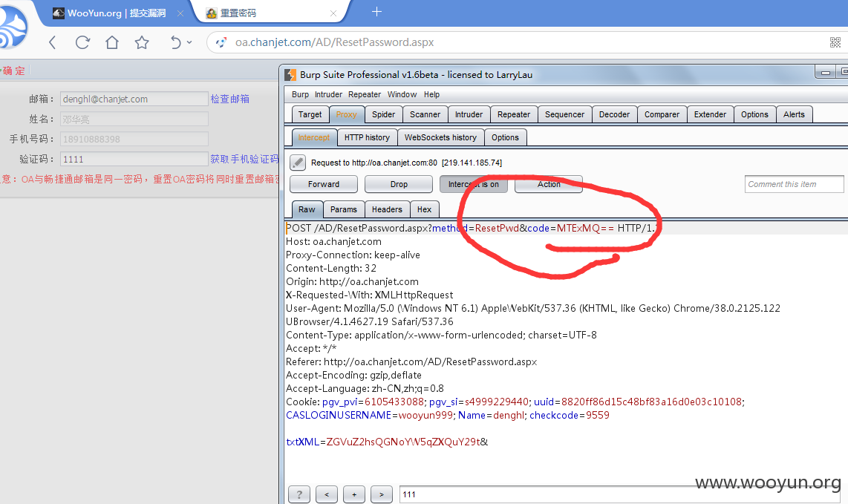Open the QR code icon in the address bar

(835, 42)
